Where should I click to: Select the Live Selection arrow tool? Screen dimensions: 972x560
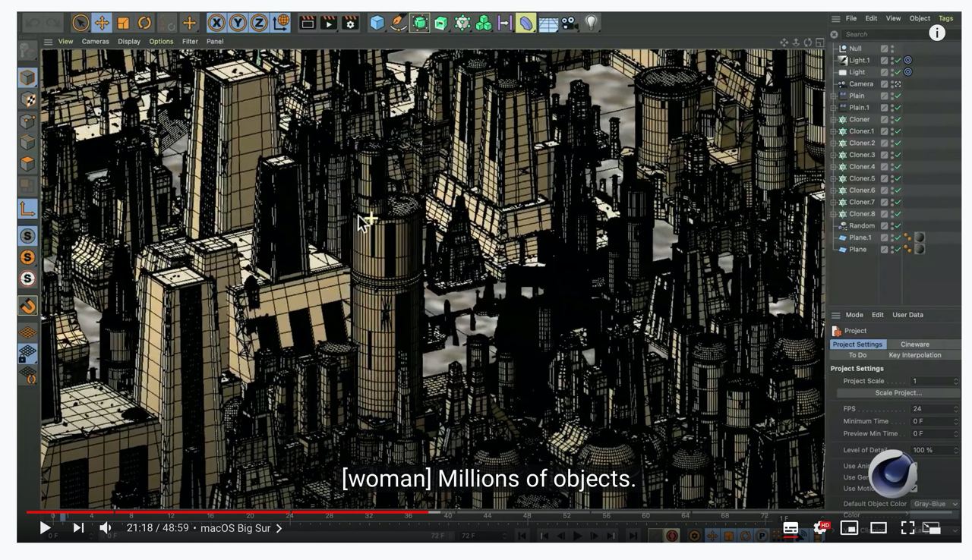pyautogui.click(x=80, y=23)
